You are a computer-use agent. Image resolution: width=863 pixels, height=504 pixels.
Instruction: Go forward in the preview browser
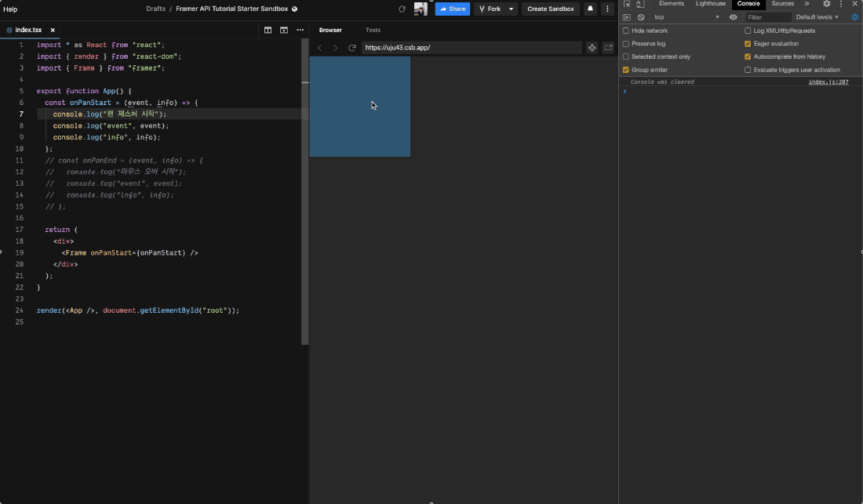point(335,48)
